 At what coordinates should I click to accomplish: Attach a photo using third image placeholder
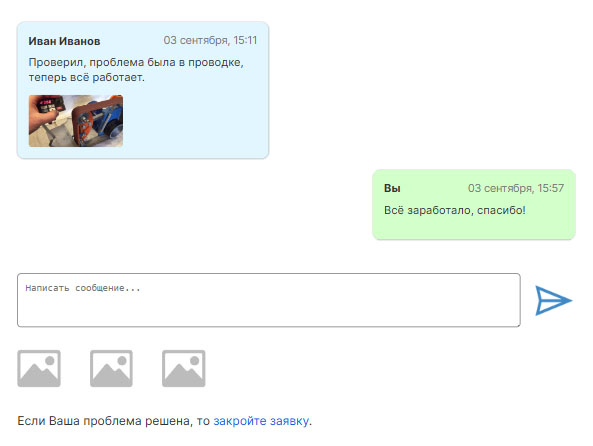tap(184, 368)
